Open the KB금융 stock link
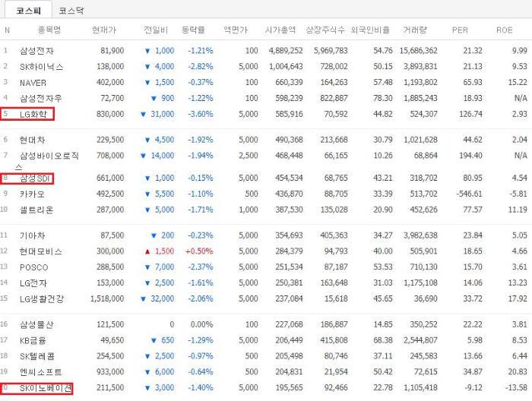 (33, 340)
